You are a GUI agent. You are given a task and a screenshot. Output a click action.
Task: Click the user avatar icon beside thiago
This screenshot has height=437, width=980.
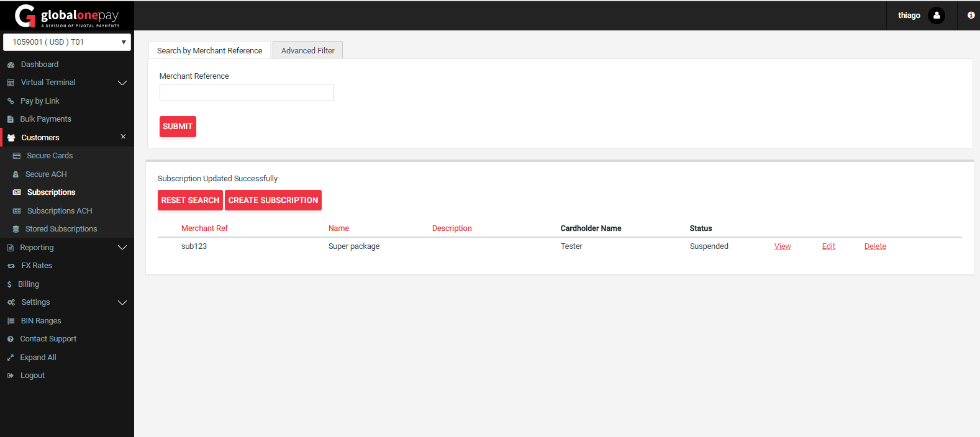click(x=937, y=16)
